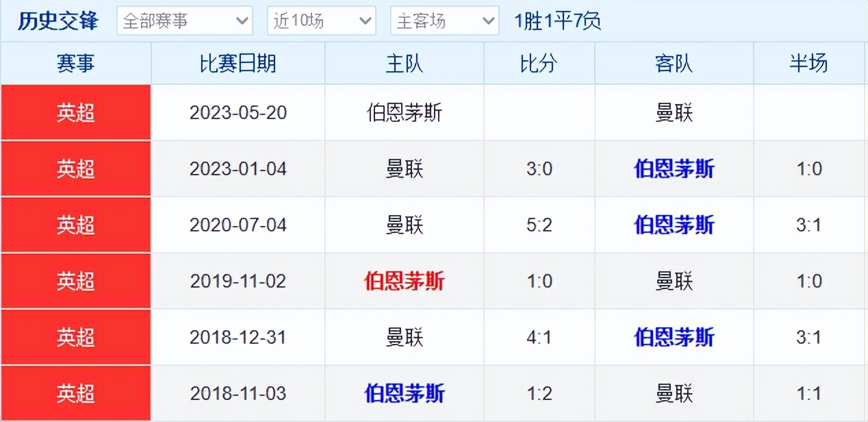
Task: Click the 伯恩茅斯 link in the 2023-01-04 row
Action: (x=674, y=169)
